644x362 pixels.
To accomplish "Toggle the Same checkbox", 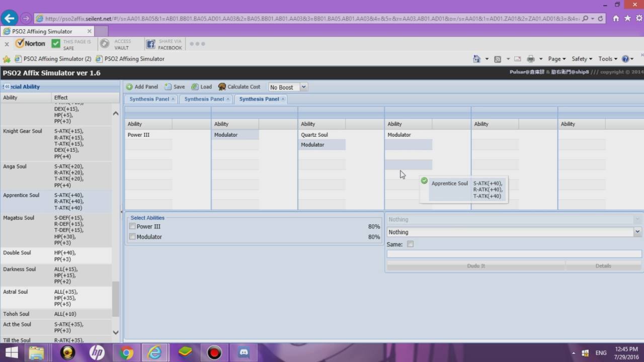I will (410, 244).
